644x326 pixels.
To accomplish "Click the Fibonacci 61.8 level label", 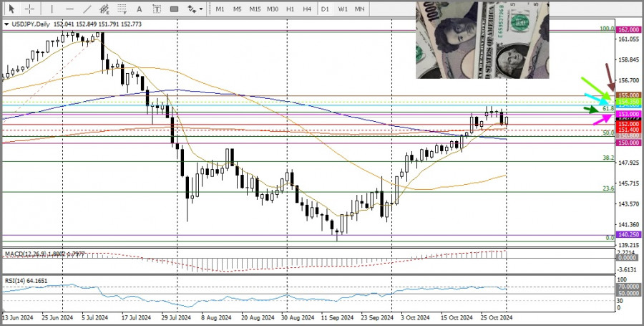I will click(x=608, y=108).
